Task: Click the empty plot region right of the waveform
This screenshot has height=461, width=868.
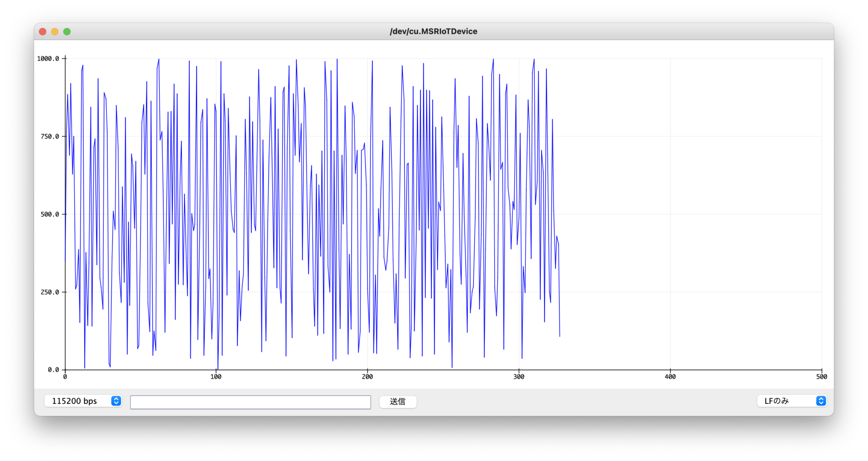Action: tap(699, 212)
